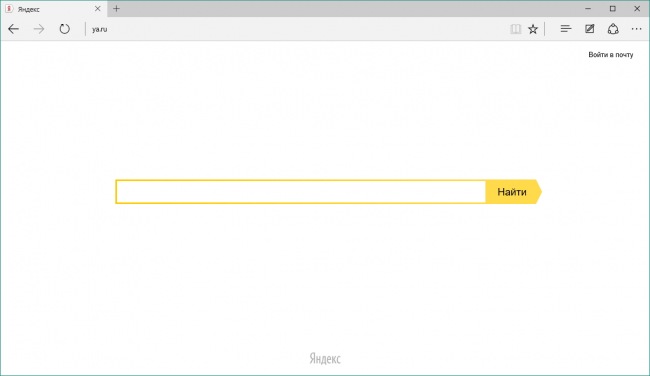The image size is (650, 376).
Task: Refresh the ya.ru page
Action: click(64, 29)
